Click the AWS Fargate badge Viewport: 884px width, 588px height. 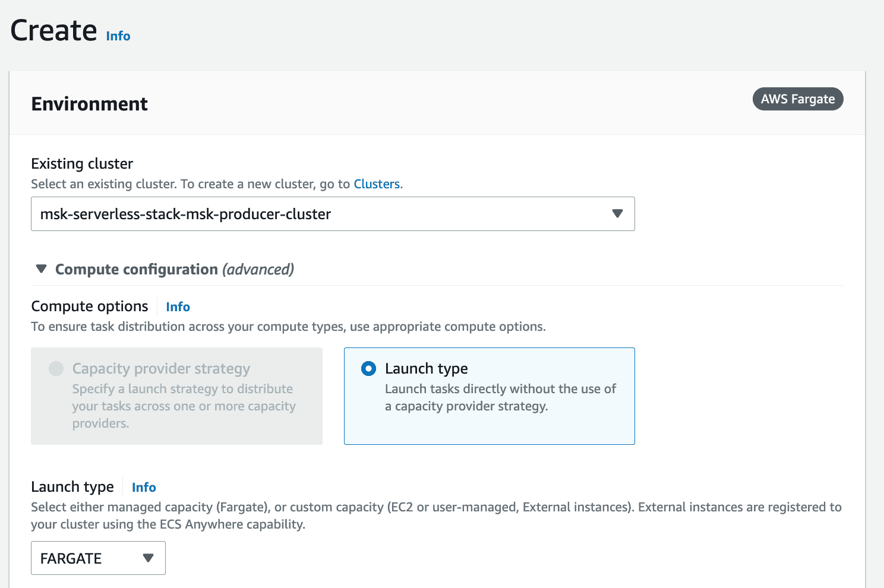tap(798, 99)
